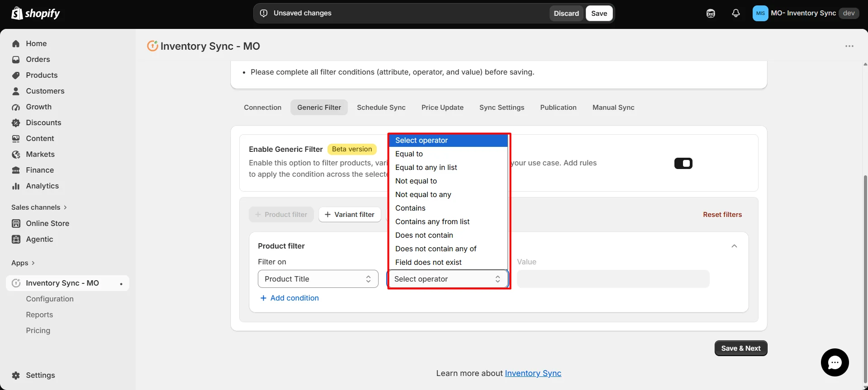Viewport: 868px width, 390px height.
Task: Open the Configuration sub-menu item
Action: coord(50,299)
